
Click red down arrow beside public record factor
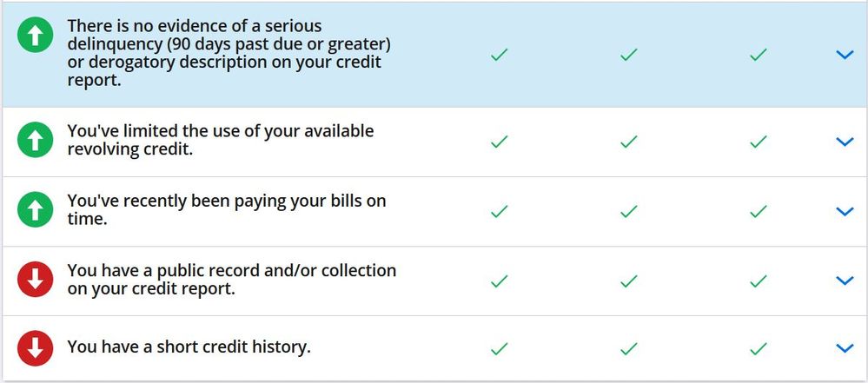pyautogui.click(x=36, y=280)
